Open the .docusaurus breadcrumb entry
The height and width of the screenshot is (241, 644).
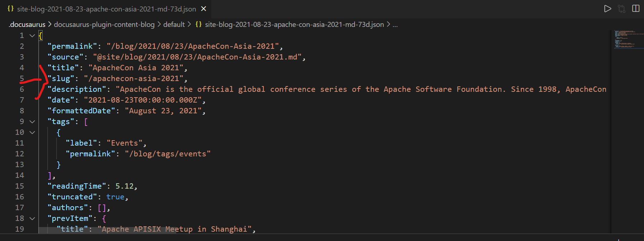(27, 24)
